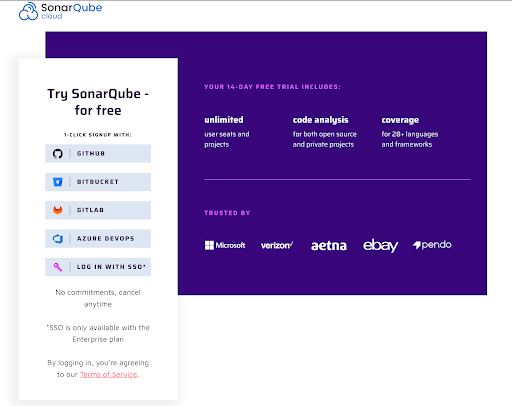Screen dimensions: 512x406
Task: Click the Azure DevOps logo icon
Action: (58, 239)
